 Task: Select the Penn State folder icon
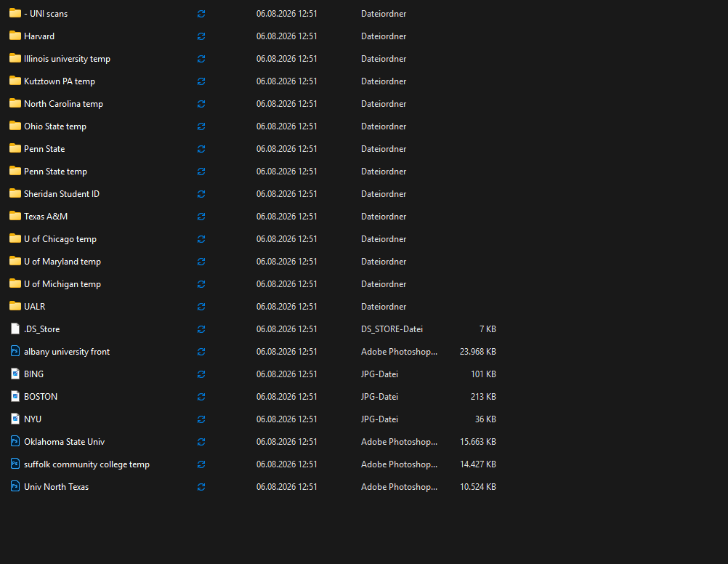(15, 148)
